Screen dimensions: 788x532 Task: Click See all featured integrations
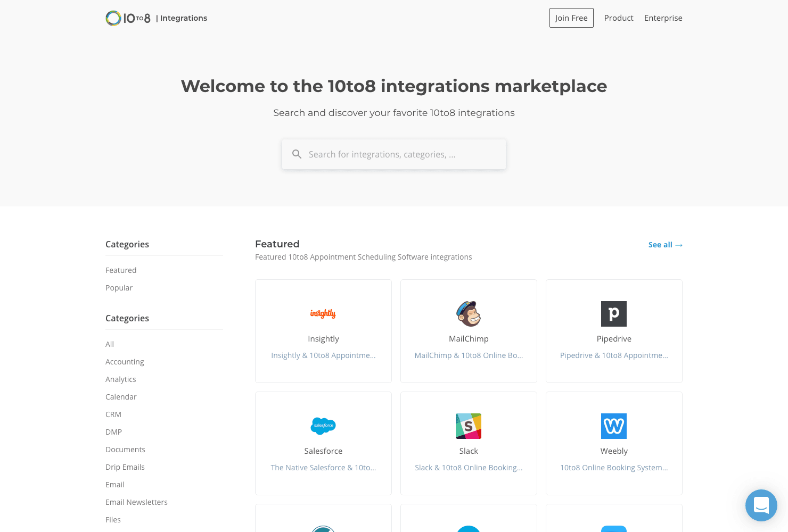(x=666, y=245)
